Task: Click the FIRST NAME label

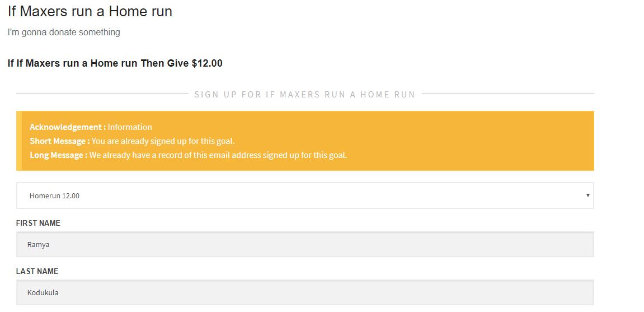Action: point(38,223)
